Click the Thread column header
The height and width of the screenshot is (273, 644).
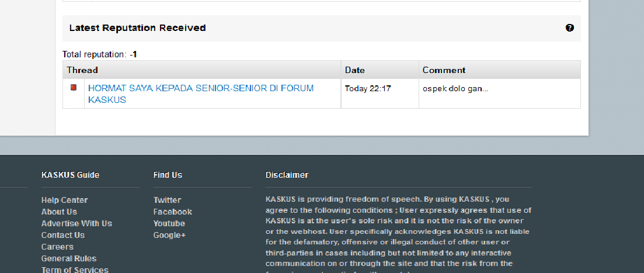82,70
